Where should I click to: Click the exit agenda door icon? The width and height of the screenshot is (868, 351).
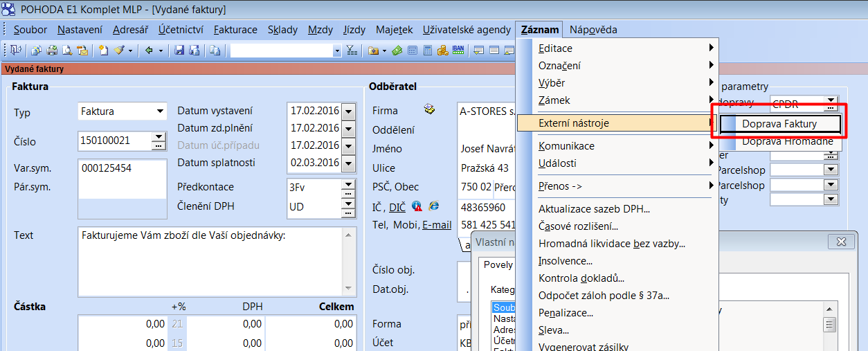pos(16,50)
